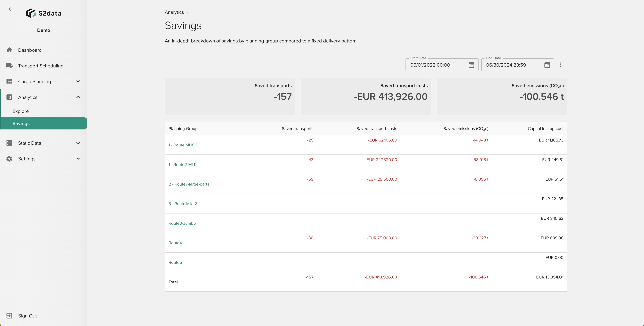Collapse the sidebar with the back arrow

click(10, 9)
